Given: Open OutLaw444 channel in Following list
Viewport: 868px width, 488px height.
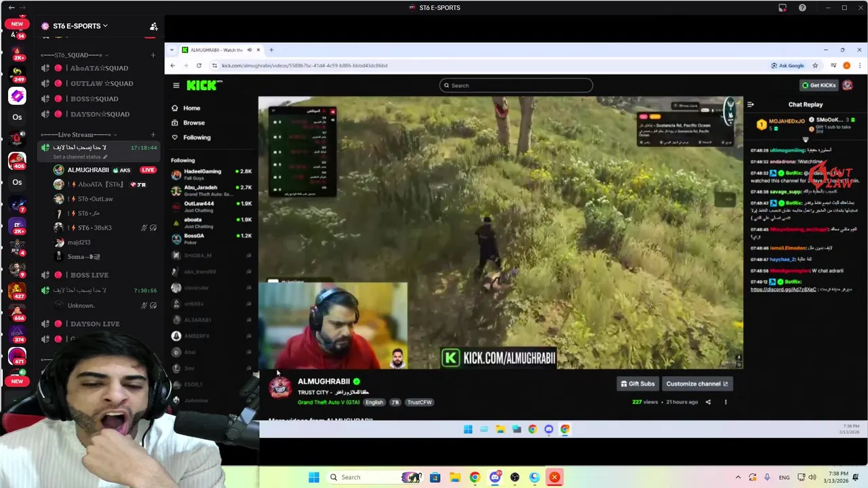Looking at the screenshot, I should [x=212, y=206].
